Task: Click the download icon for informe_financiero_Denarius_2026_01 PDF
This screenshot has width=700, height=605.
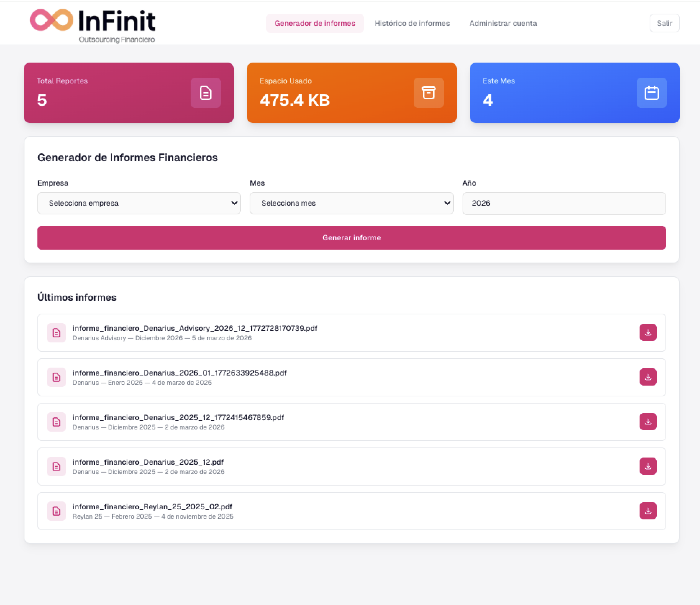Action: pos(648,377)
